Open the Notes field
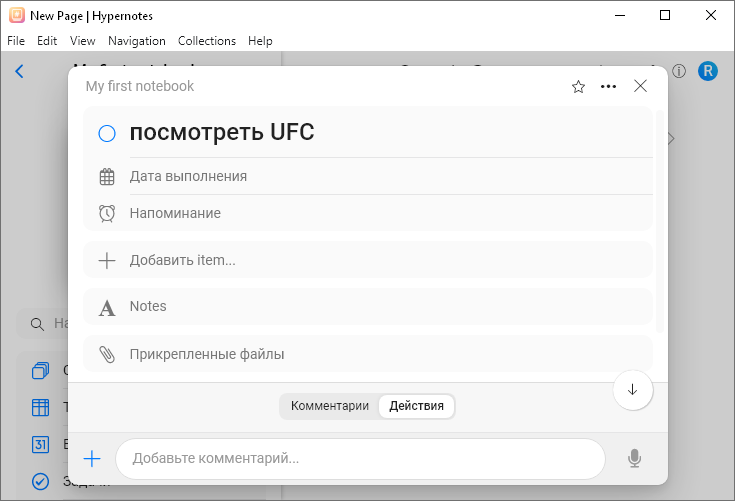This screenshot has height=501, width=735. coord(368,307)
